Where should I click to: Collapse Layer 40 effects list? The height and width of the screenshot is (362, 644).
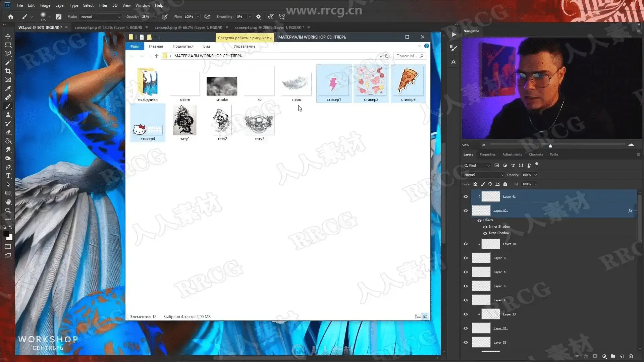[635, 211]
